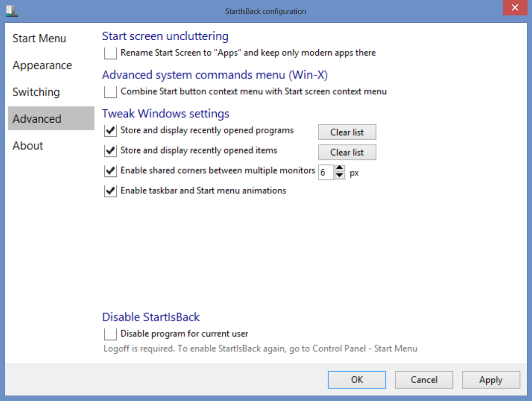532x401 pixels.
Task: Switch to the Appearance tab
Action: click(x=42, y=66)
